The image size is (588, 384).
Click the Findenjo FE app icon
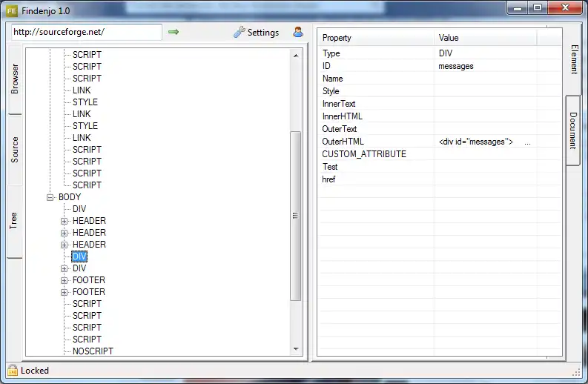click(12, 11)
